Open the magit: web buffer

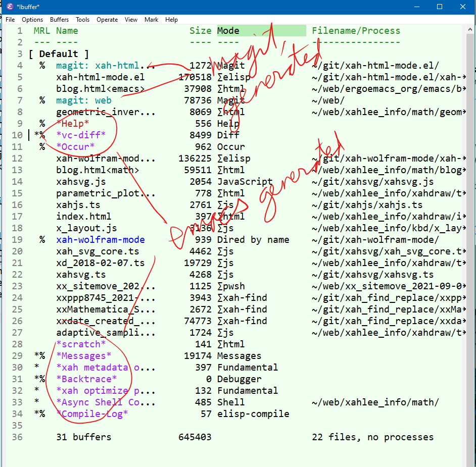(x=84, y=100)
